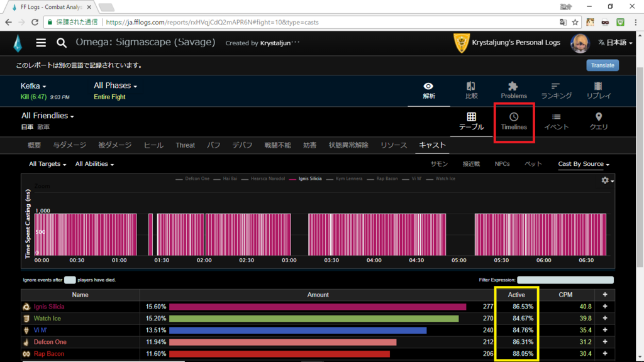This screenshot has height=362, width=644.
Task: Open the Rap Bacon player link
Action: [49, 353]
